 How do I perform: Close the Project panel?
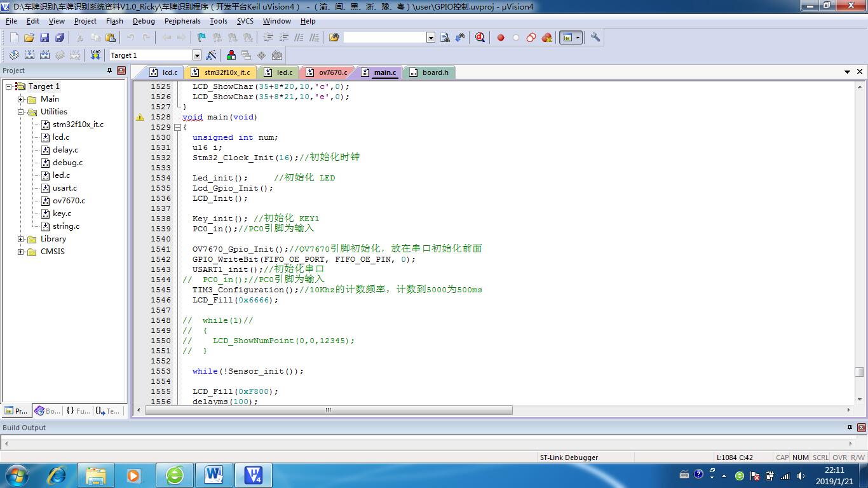coord(121,71)
